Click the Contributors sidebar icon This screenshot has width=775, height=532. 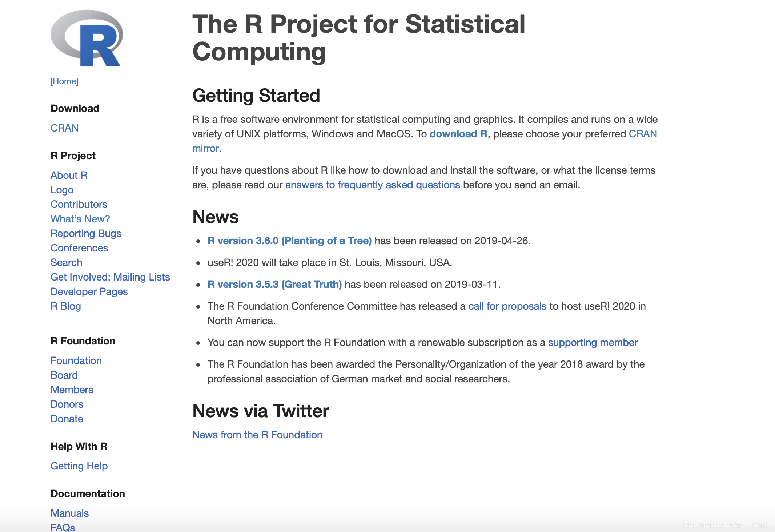(x=78, y=204)
